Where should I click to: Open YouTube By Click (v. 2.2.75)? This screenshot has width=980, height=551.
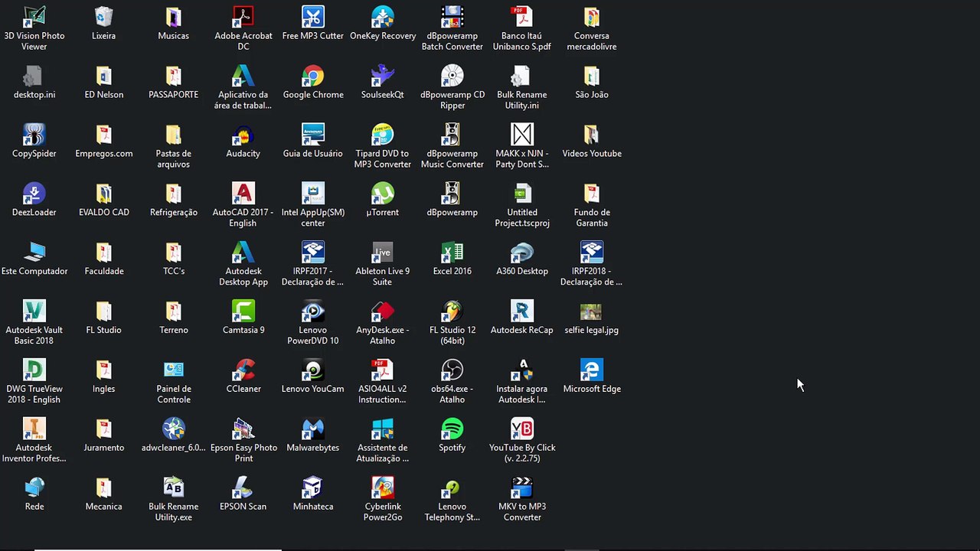pyautogui.click(x=522, y=430)
